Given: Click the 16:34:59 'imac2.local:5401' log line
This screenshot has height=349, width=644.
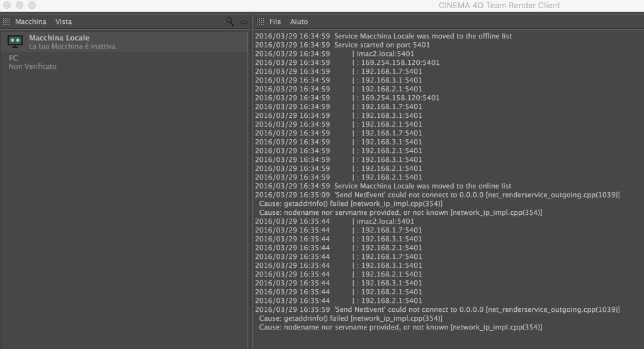Looking at the screenshot, I should coord(335,54).
